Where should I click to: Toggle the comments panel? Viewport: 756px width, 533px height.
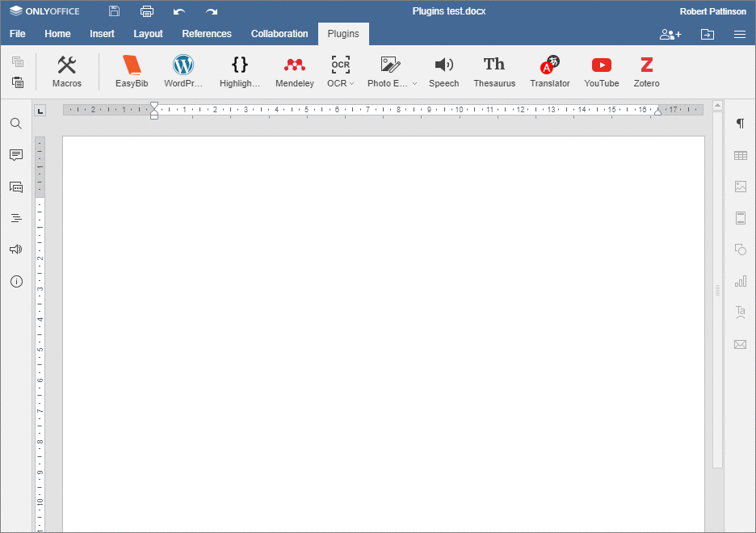click(x=15, y=155)
